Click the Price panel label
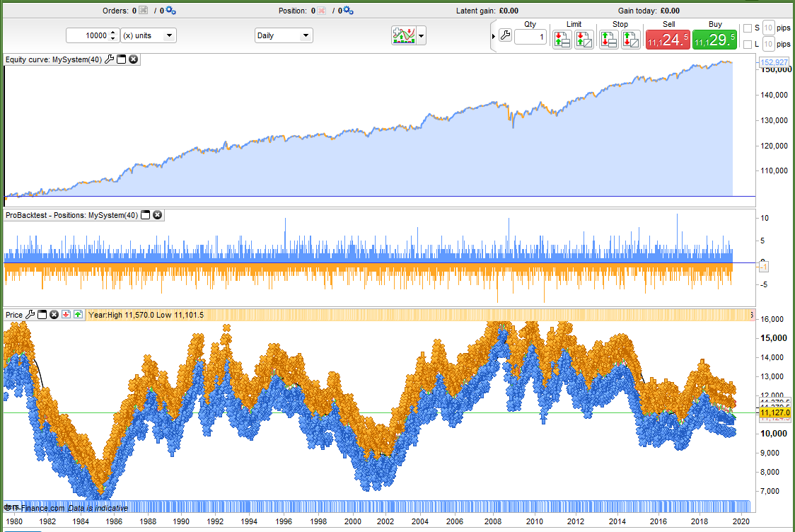The width and height of the screenshot is (795, 532). tap(14, 315)
